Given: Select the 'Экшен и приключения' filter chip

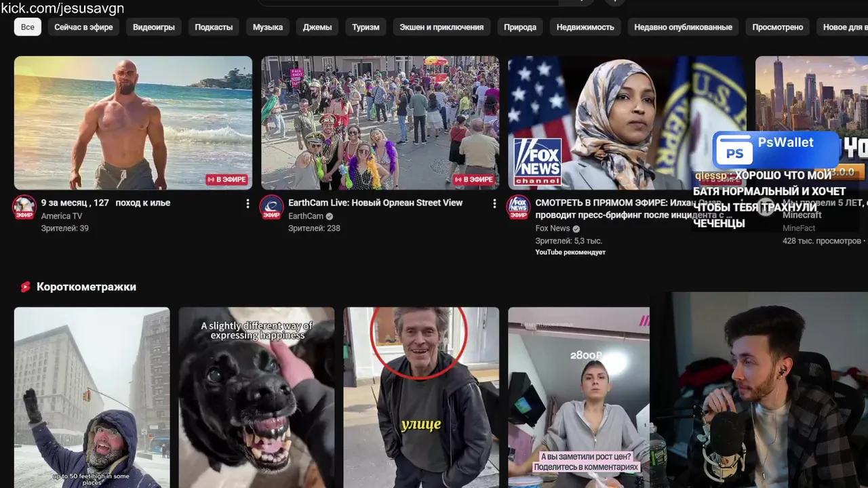Looking at the screenshot, I should [x=441, y=27].
